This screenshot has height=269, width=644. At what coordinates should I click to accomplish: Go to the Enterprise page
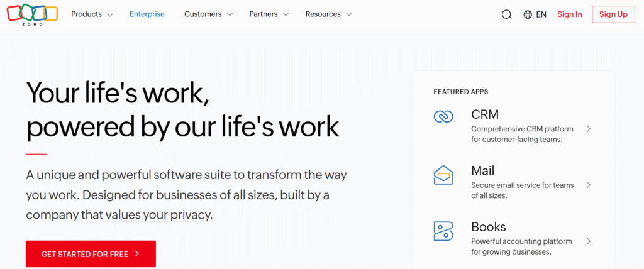pyautogui.click(x=147, y=14)
